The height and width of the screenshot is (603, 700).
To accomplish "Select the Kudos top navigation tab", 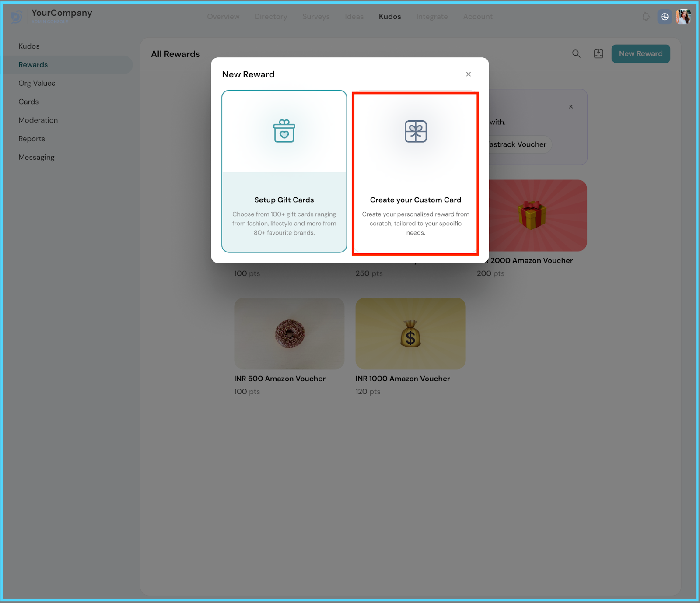I will (x=390, y=17).
